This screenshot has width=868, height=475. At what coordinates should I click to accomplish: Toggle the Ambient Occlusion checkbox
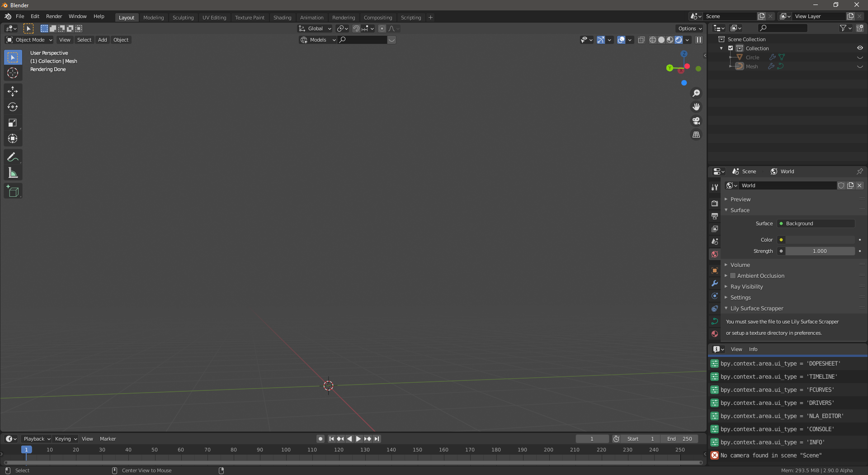pos(733,275)
